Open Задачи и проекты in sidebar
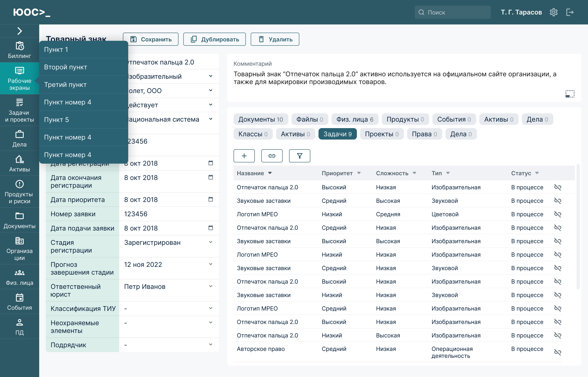Viewport: 588px width, 377px height. point(19,110)
